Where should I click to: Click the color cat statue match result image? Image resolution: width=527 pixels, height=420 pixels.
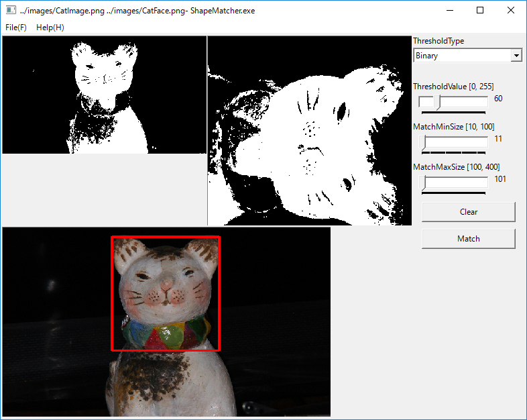(x=166, y=322)
